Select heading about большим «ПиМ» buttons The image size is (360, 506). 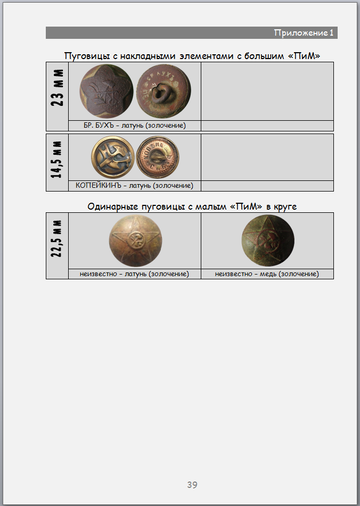(192, 56)
